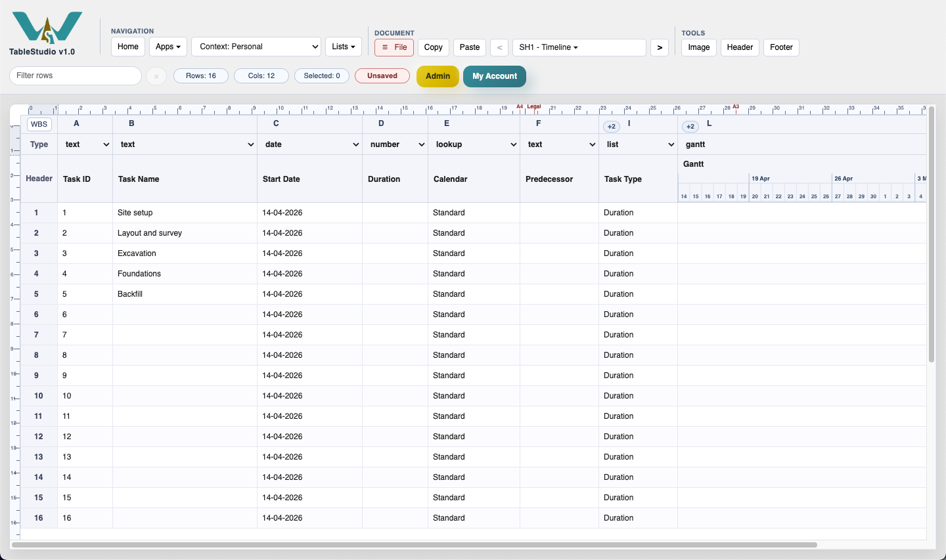Change column A type dropdown

pyautogui.click(x=87, y=144)
